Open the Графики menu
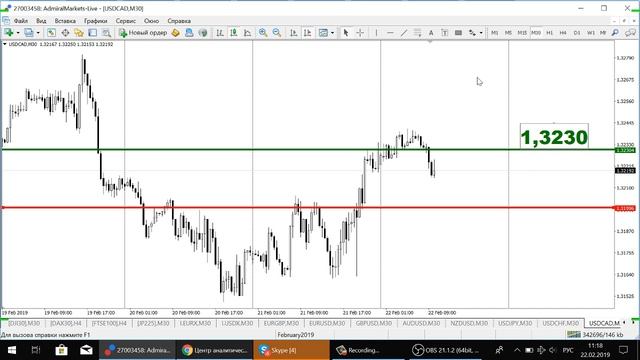Screen dimensions: 640x360 pos(96,21)
